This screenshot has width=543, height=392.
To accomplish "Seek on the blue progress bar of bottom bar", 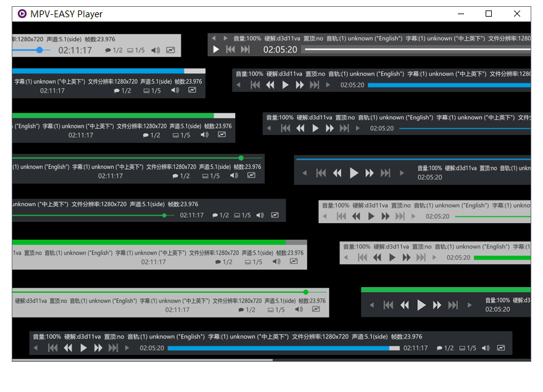I will coord(283,348).
